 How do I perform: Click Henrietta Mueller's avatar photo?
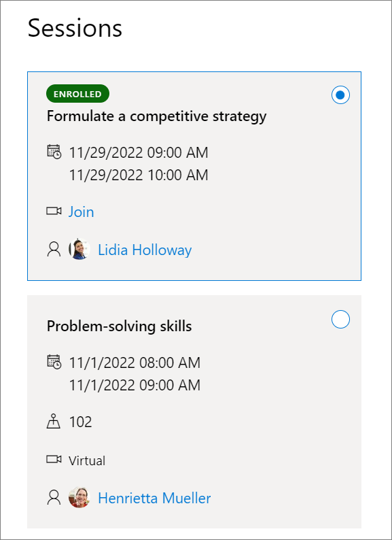click(79, 497)
